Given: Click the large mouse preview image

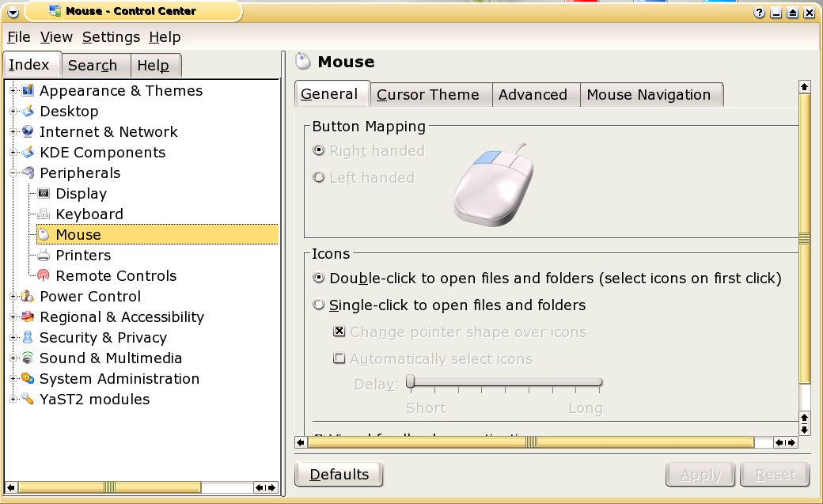Looking at the screenshot, I should tap(493, 185).
